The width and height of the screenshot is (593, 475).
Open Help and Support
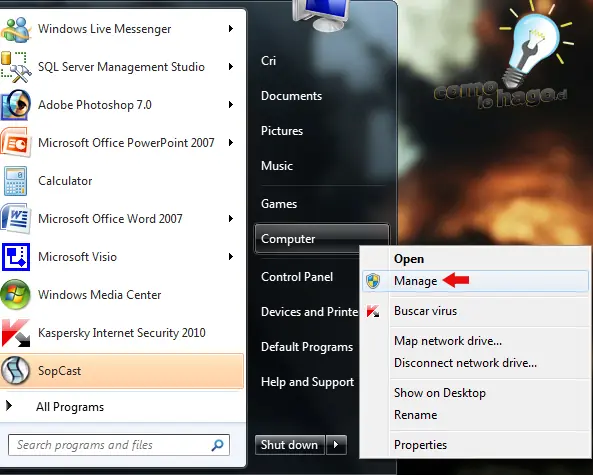[307, 382]
